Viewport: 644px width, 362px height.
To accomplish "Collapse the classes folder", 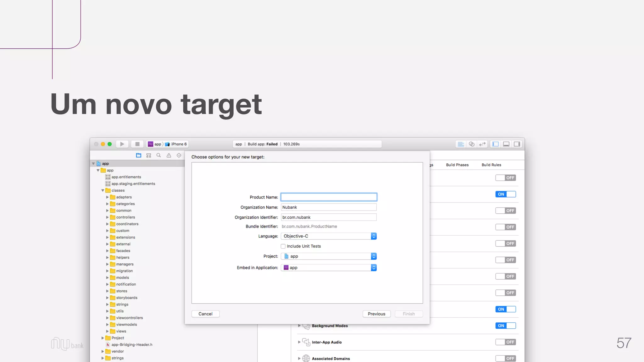I will [103, 190].
